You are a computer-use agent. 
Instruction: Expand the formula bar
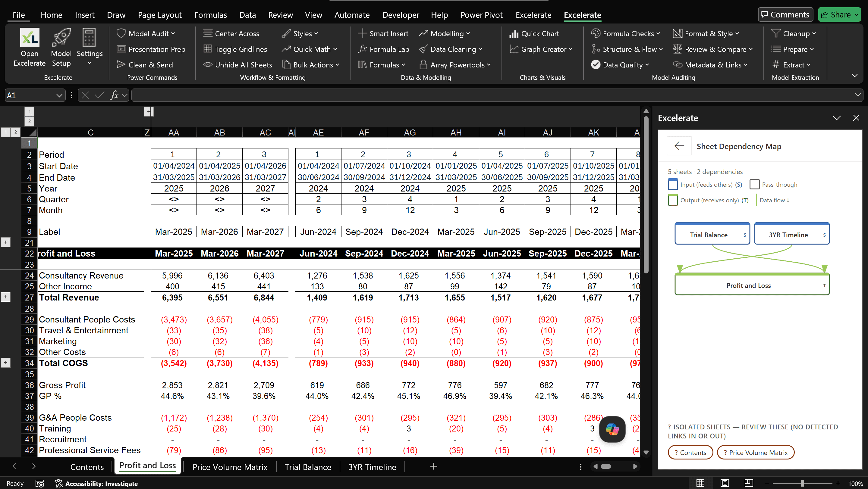(x=857, y=95)
